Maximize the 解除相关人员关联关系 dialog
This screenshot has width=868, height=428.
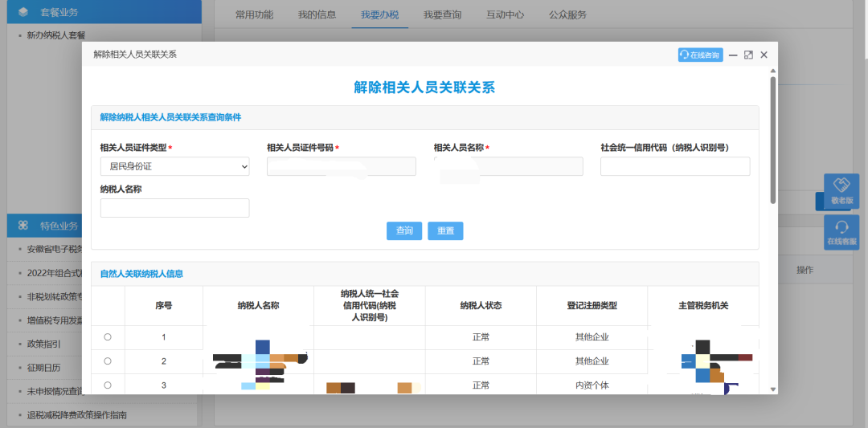[x=748, y=55]
